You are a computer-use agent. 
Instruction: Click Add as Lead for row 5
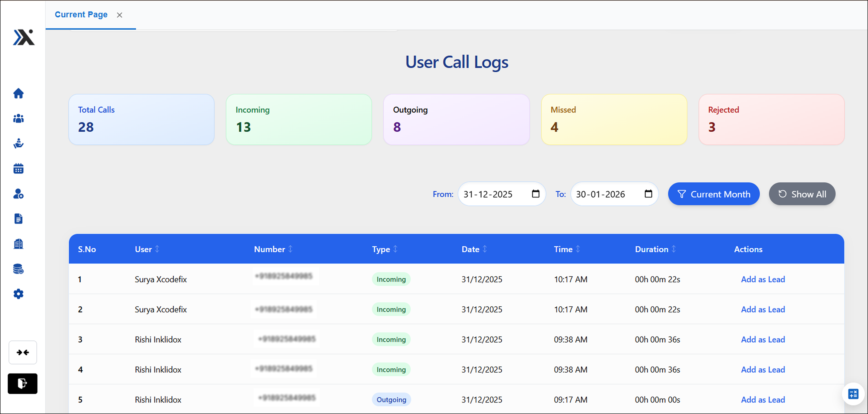pyautogui.click(x=763, y=399)
